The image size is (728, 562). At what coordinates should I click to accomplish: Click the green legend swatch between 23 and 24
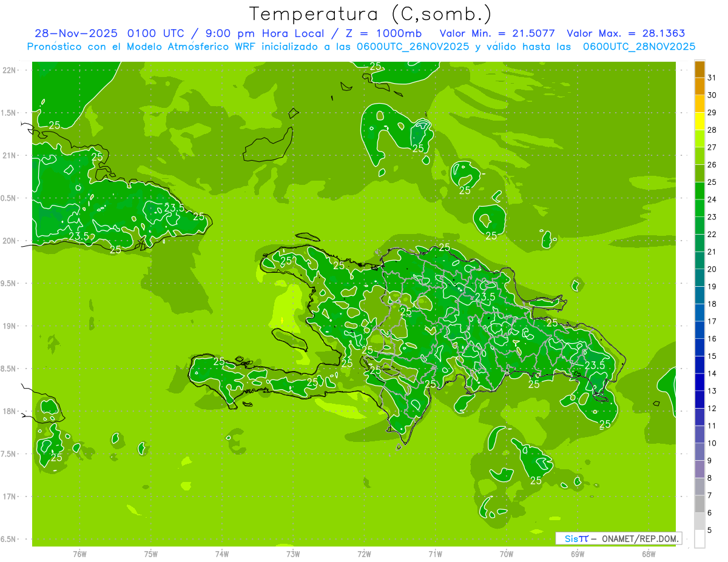point(699,209)
